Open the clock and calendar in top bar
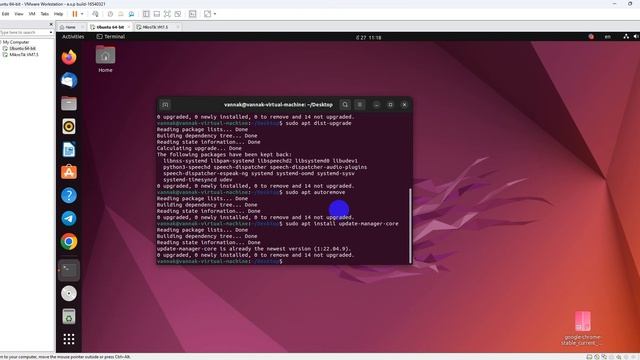This screenshot has width=640, height=360. [368, 37]
